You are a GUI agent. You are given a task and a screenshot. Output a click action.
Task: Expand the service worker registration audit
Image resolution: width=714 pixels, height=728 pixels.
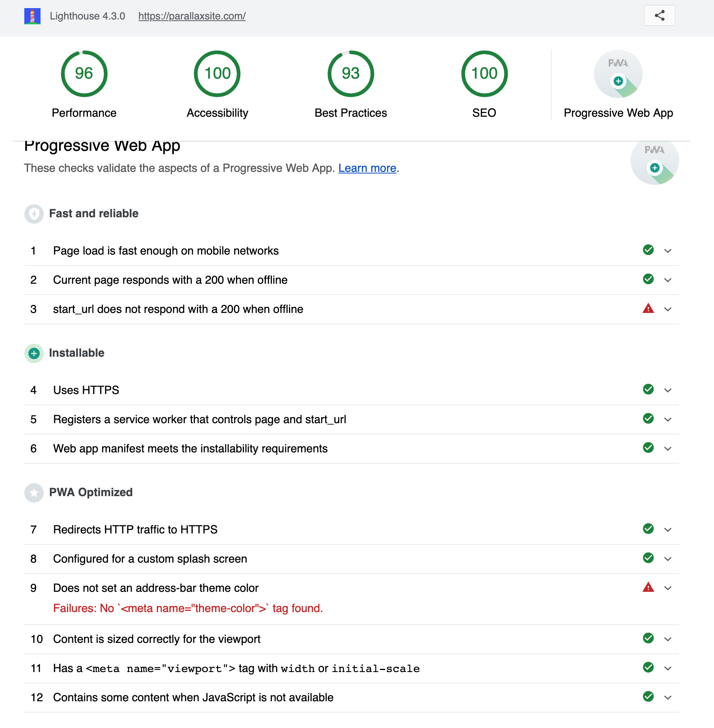(668, 419)
